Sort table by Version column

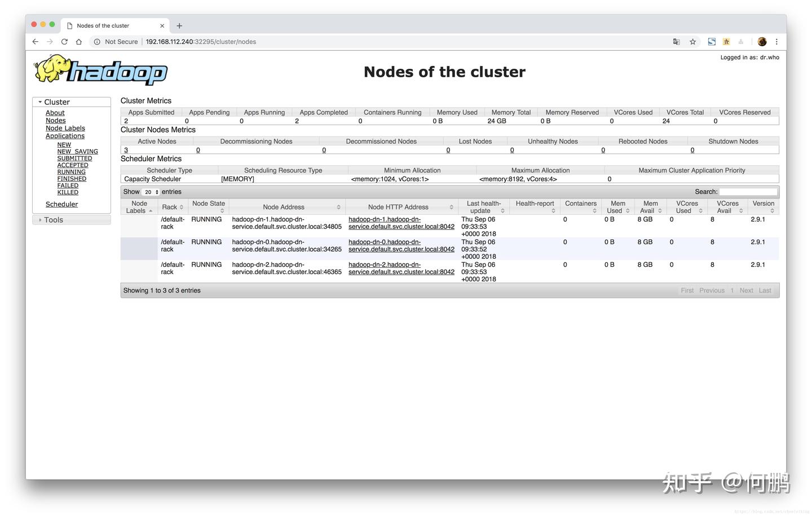pyautogui.click(x=764, y=207)
